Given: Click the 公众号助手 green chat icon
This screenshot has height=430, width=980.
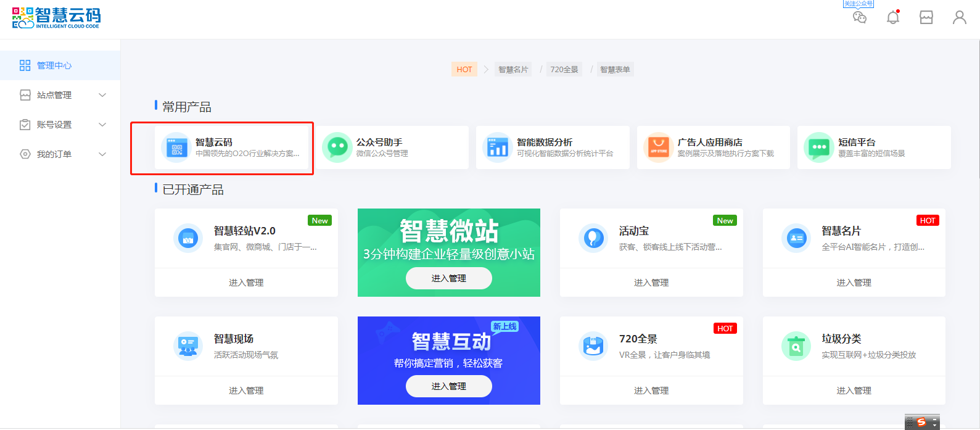Looking at the screenshot, I should (337, 147).
